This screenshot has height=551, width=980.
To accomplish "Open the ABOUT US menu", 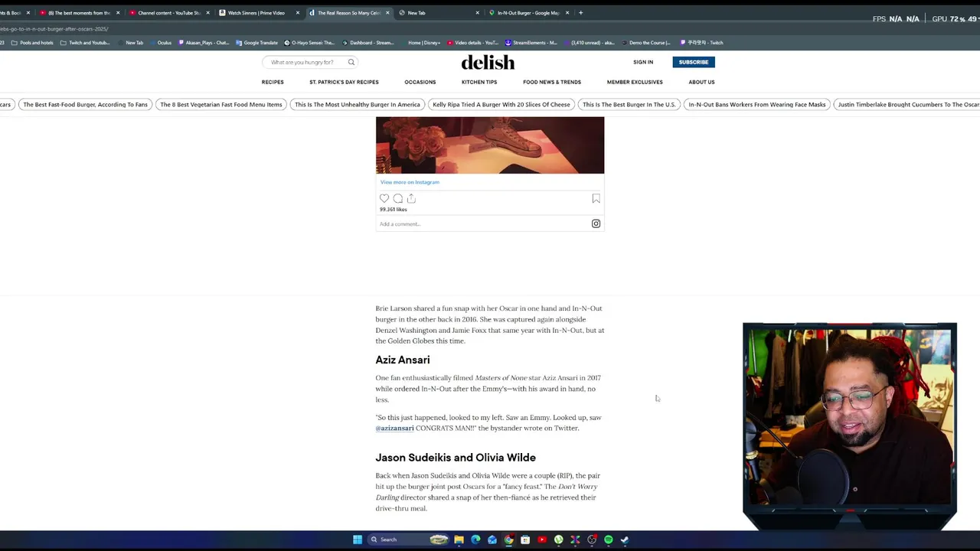I will pos(701,82).
